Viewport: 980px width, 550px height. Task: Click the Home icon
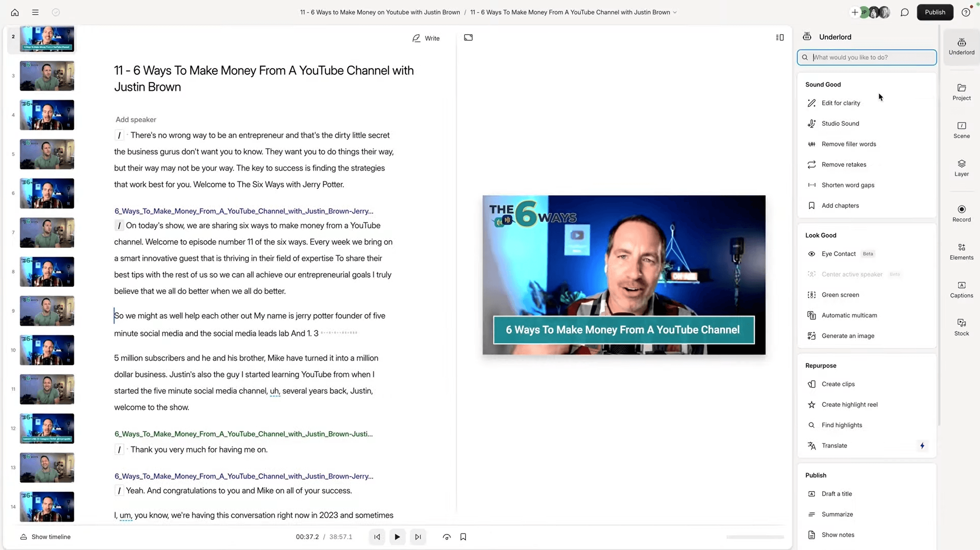[x=15, y=12]
